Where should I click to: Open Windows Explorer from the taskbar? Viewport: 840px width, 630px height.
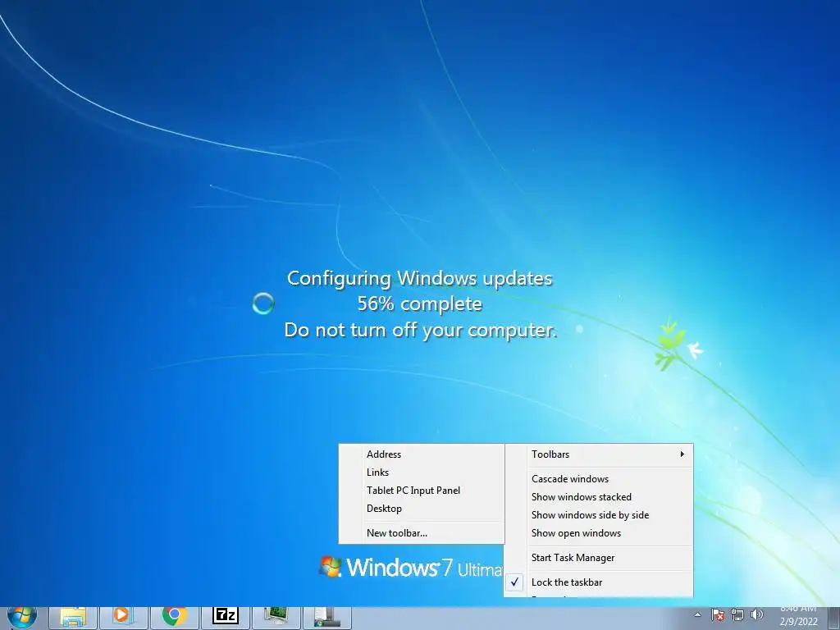click(x=73, y=619)
